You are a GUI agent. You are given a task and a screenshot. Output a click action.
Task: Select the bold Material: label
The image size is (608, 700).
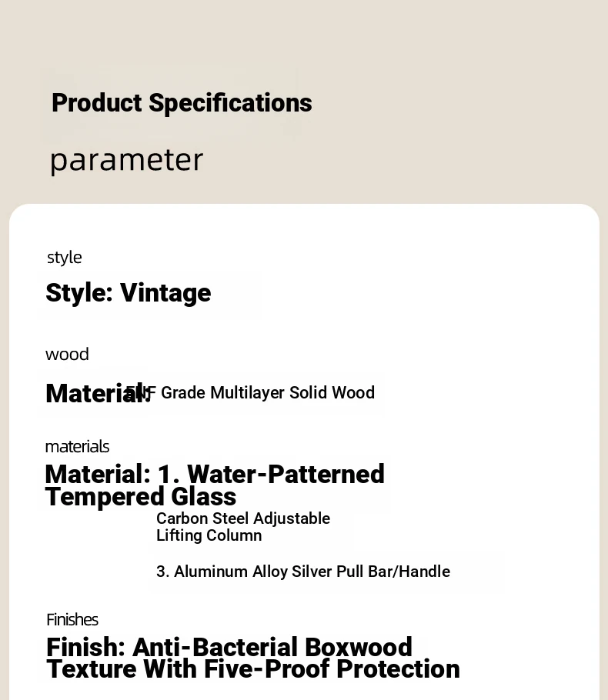tap(98, 394)
